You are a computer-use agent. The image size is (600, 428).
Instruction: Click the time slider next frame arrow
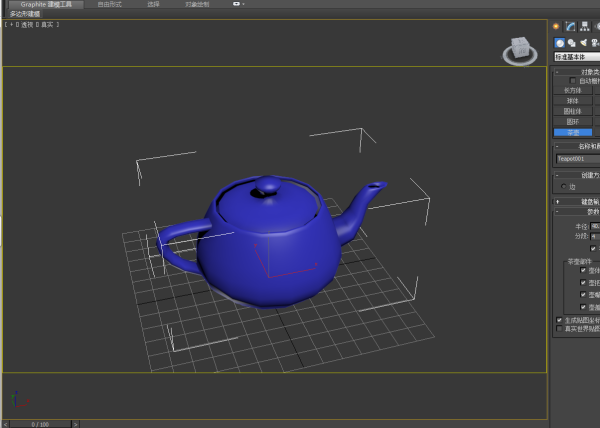tap(75, 424)
